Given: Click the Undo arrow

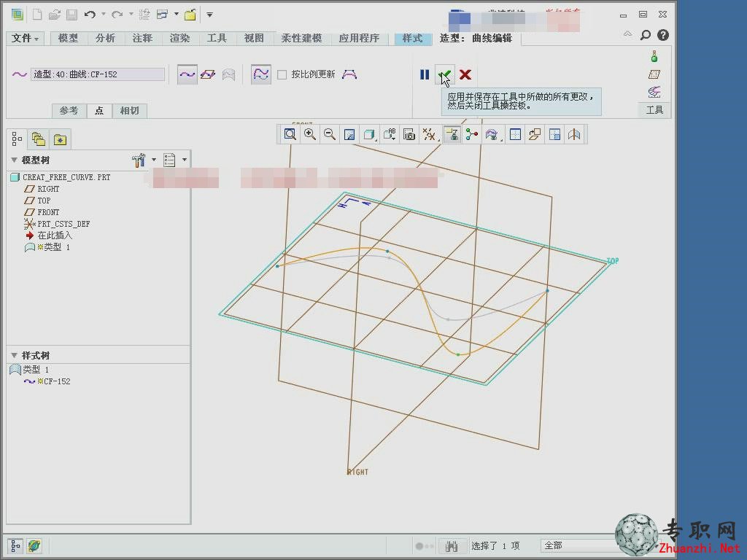Looking at the screenshot, I should click(x=90, y=15).
